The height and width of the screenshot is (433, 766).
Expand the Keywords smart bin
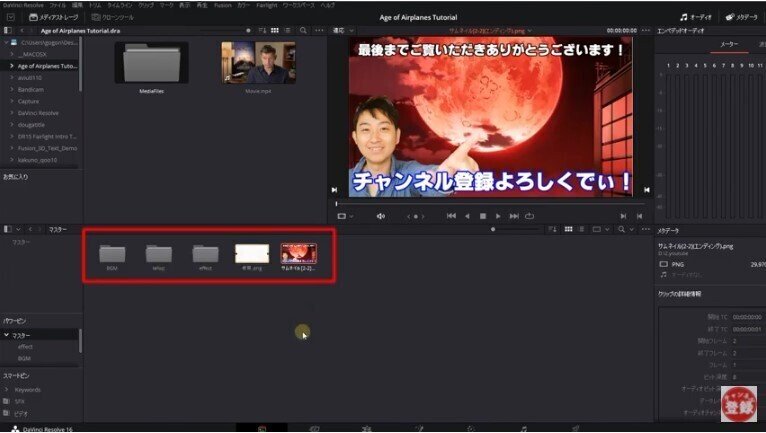pos(6,390)
